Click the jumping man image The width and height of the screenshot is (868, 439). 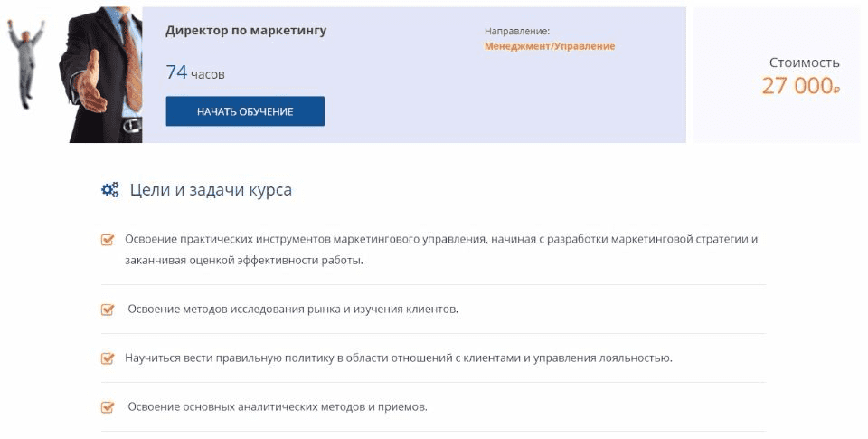[x=27, y=63]
